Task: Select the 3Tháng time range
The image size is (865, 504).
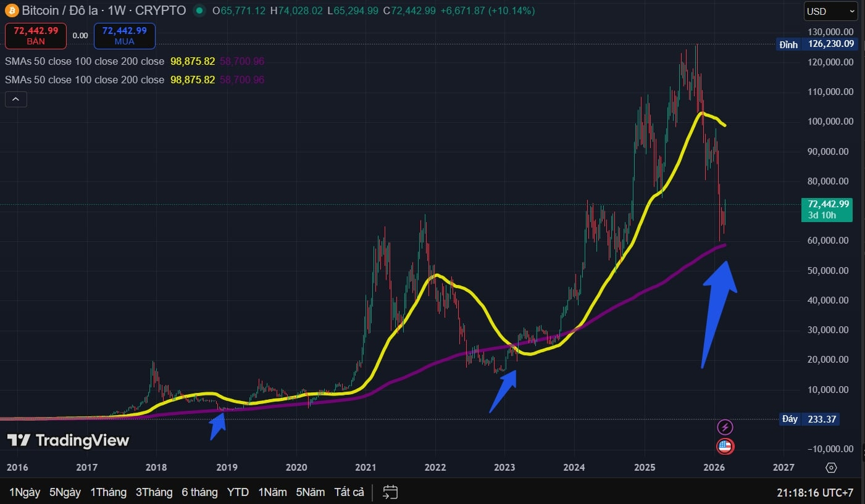Action: pos(154,492)
